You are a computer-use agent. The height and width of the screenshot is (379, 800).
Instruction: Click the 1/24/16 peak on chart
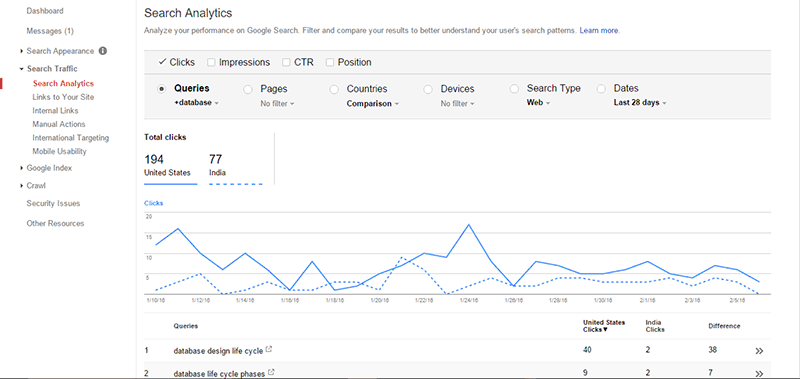click(468, 224)
